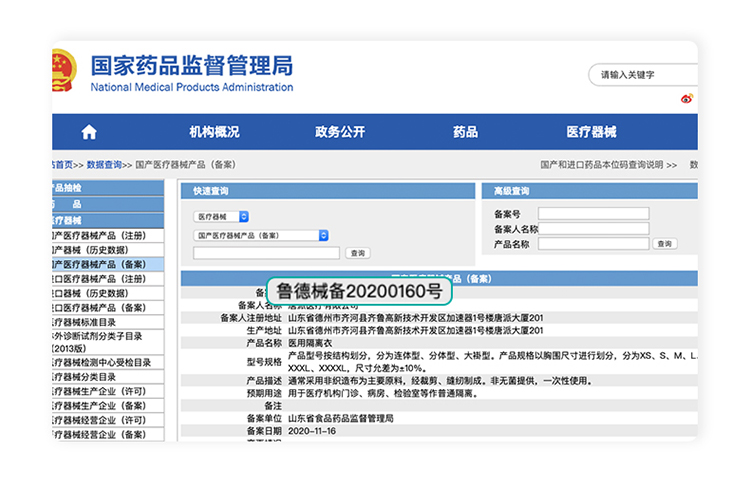The width and height of the screenshot is (750, 493).
Task: Select the 药品 navigation tab
Action: click(465, 132)
